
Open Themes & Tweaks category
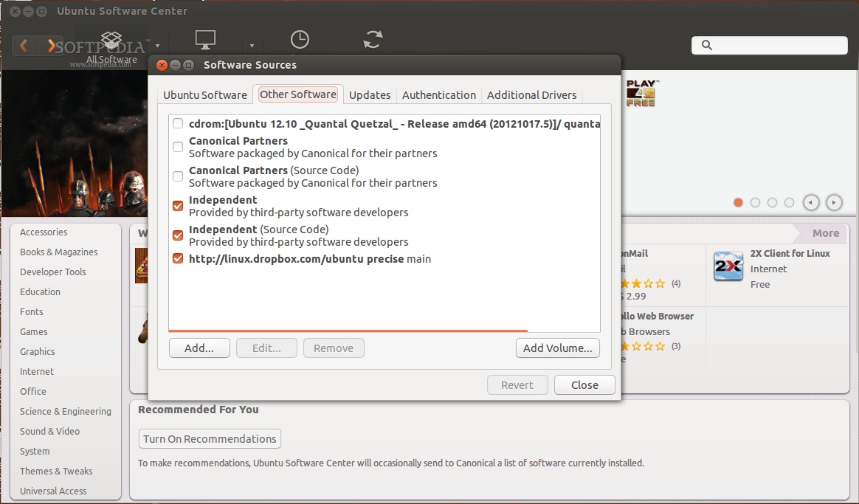click(56, 471)
